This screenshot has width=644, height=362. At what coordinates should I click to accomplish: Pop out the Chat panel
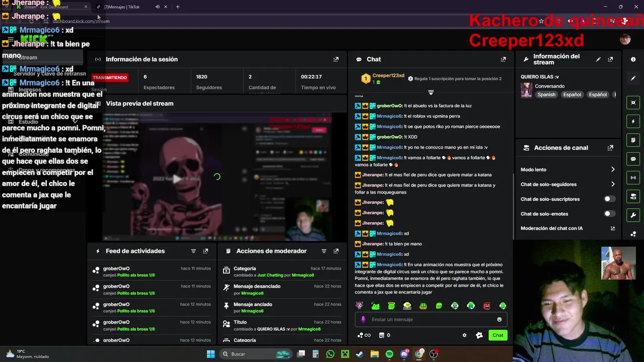[x=503, y=59]
